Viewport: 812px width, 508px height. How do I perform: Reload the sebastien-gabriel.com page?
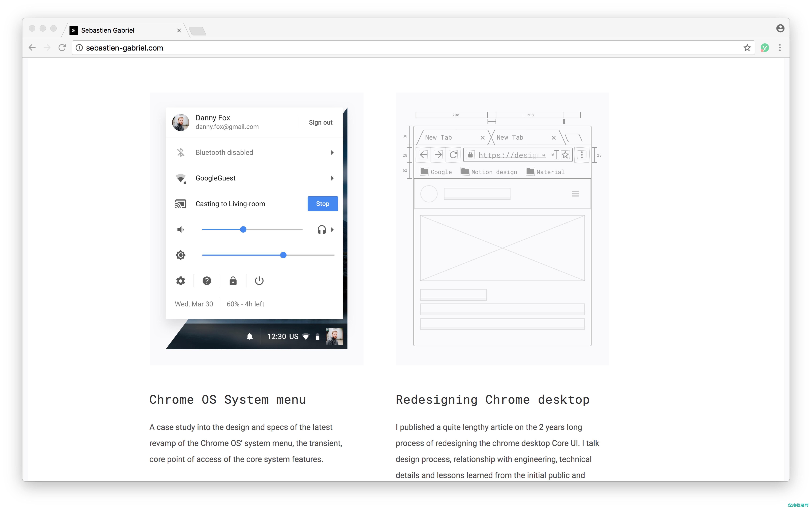click(62, 48)
